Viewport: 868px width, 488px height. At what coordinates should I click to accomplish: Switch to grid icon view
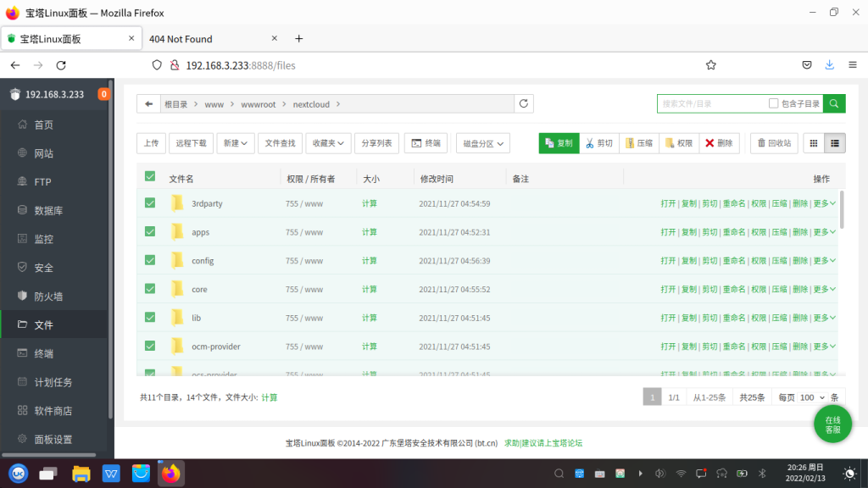[814, 143]
